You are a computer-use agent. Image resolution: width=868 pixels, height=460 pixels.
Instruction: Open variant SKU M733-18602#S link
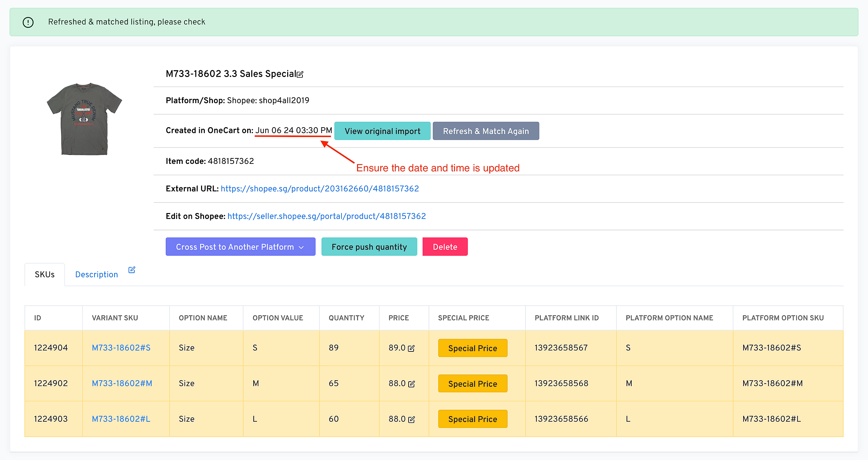coord(121,348)
